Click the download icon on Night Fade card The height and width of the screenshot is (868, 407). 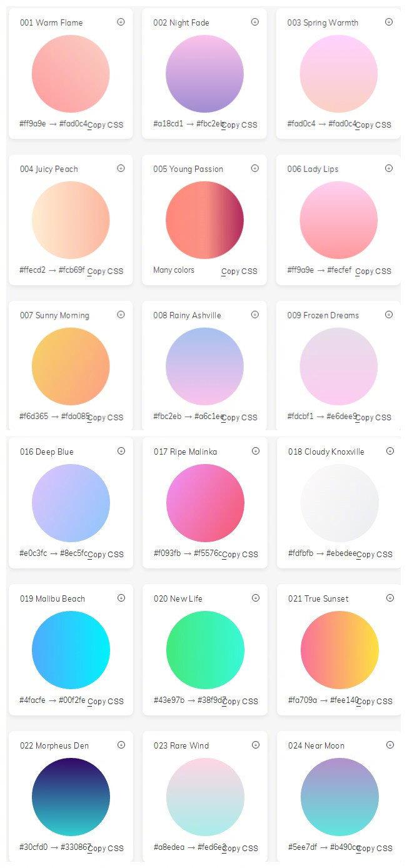tap(254, 22)
